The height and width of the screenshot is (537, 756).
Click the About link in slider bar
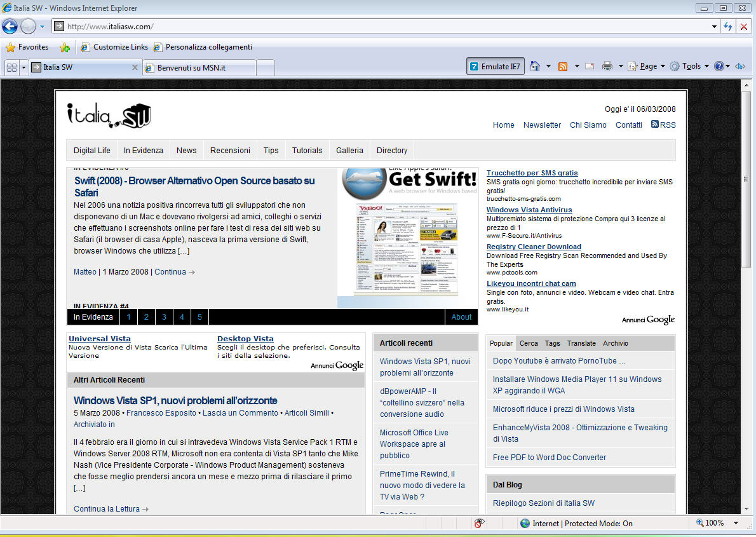pyautogui.click(x=461, y=317)
